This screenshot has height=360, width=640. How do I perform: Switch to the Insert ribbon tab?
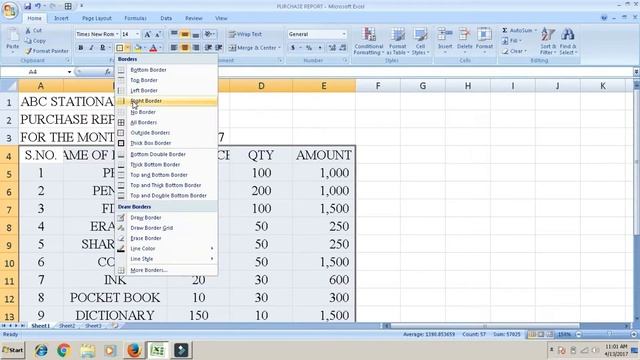point(61,18)
